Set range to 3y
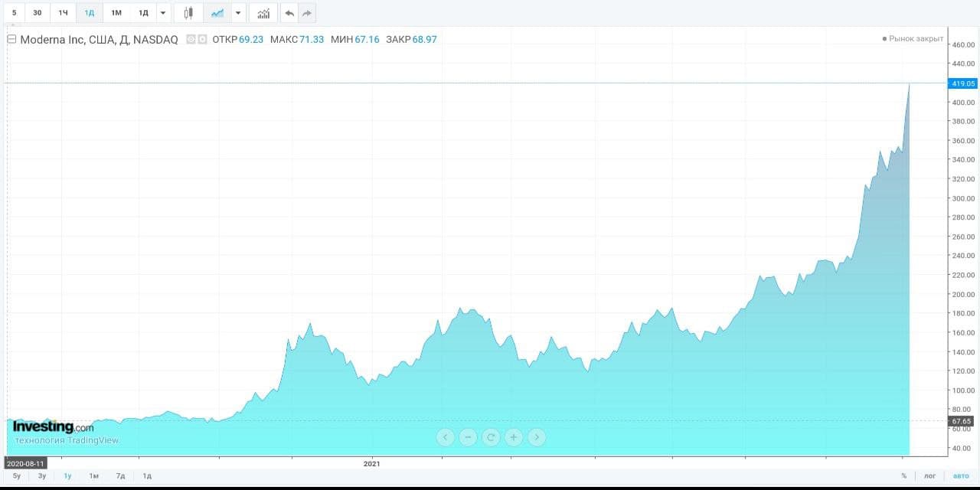The width and height of the screenshot is (980, 490). [x=42, y=475]
